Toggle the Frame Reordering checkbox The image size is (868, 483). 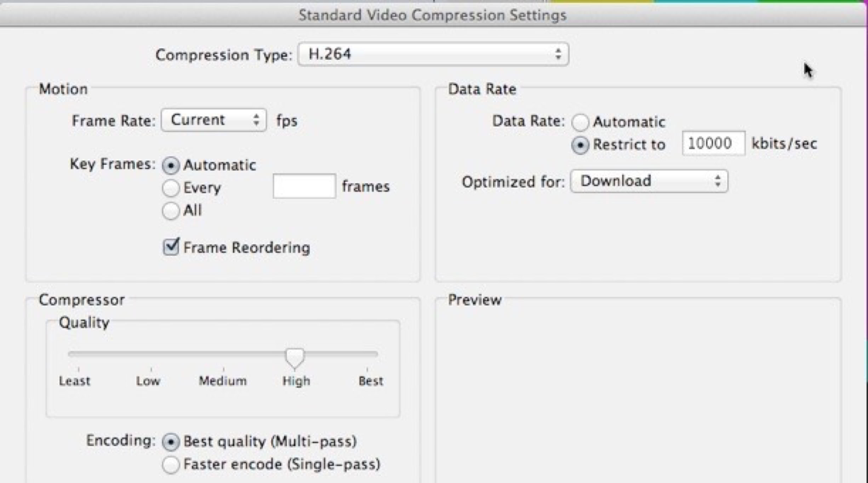171,247
